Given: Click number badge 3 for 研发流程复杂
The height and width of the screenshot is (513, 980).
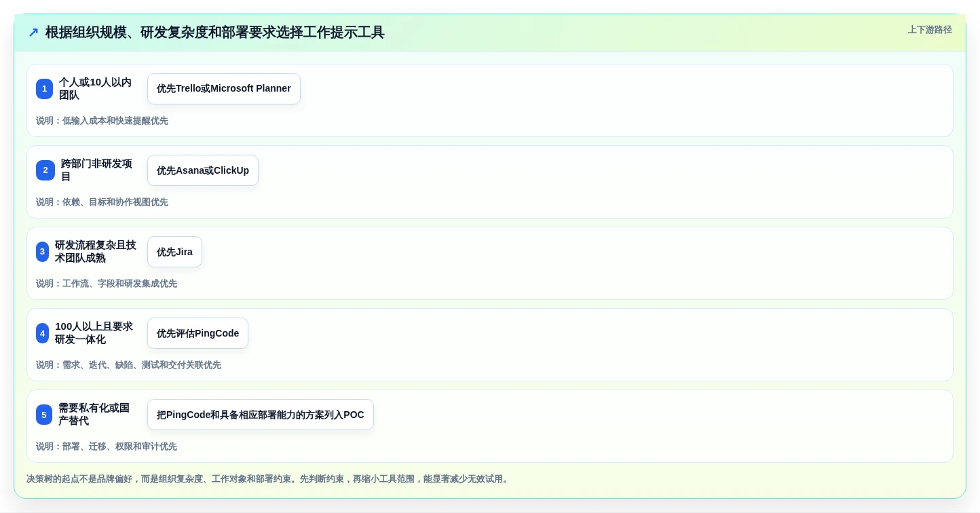Looking at the screenshot, I should [x=42, y=252].
